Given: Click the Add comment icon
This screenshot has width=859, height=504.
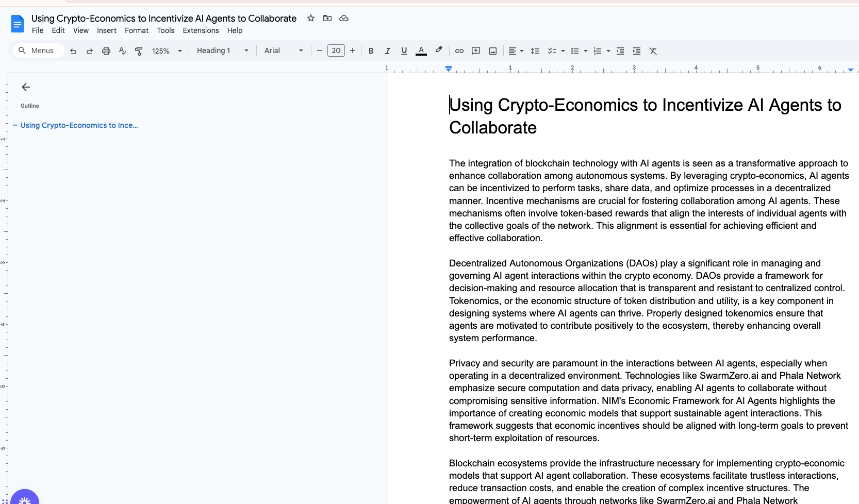Looking at the screenshot, I should [x=476, y=51].
